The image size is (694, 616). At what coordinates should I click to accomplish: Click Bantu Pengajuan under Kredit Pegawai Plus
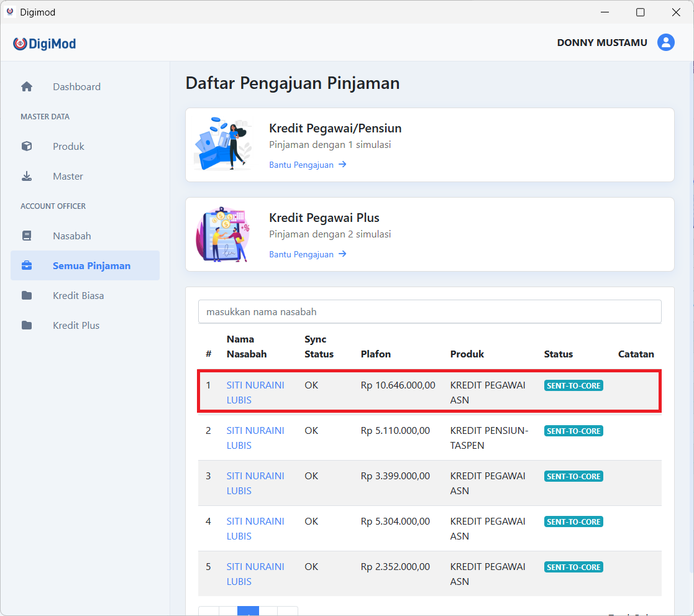308,254
